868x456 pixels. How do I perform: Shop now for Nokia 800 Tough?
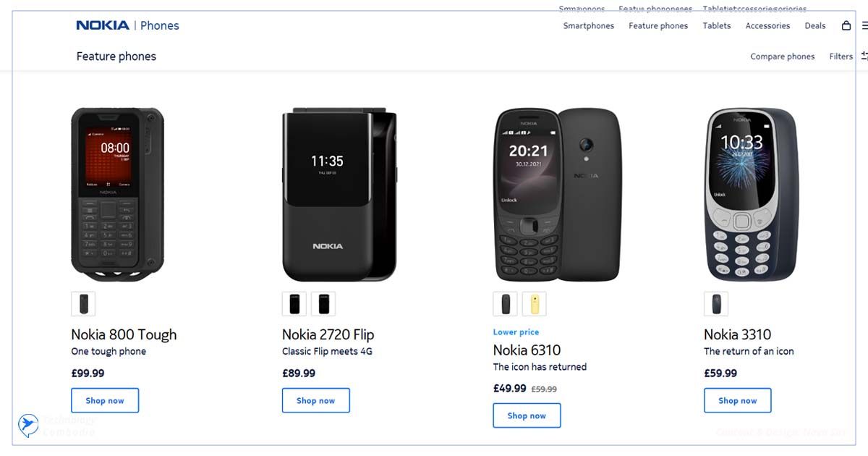105,400
